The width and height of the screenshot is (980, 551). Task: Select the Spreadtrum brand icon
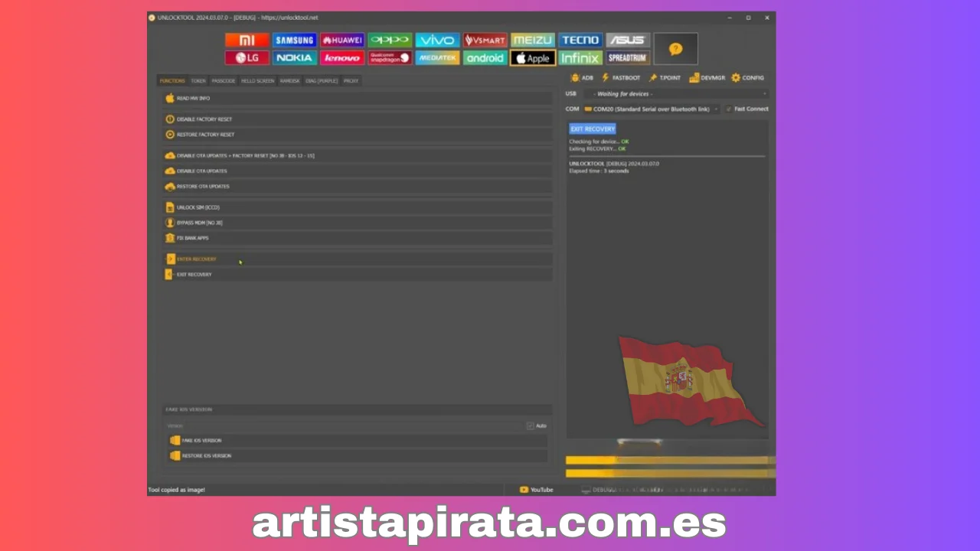click(x=628, y=57)
